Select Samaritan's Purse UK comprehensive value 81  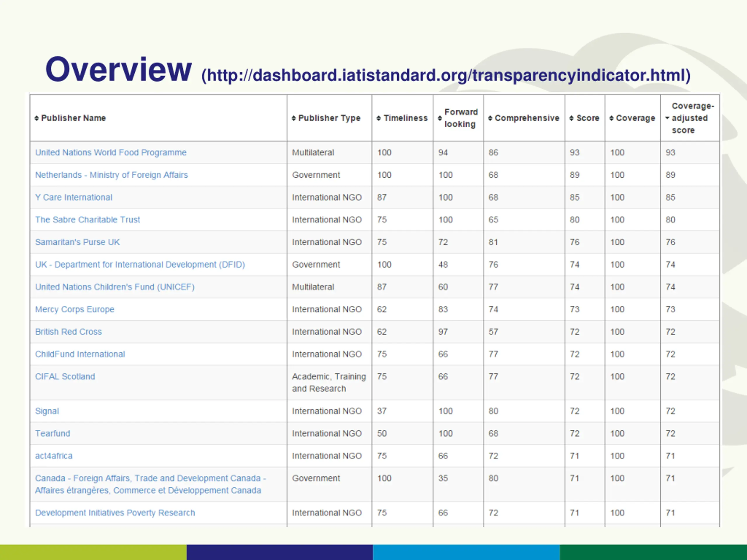[493, 242]
